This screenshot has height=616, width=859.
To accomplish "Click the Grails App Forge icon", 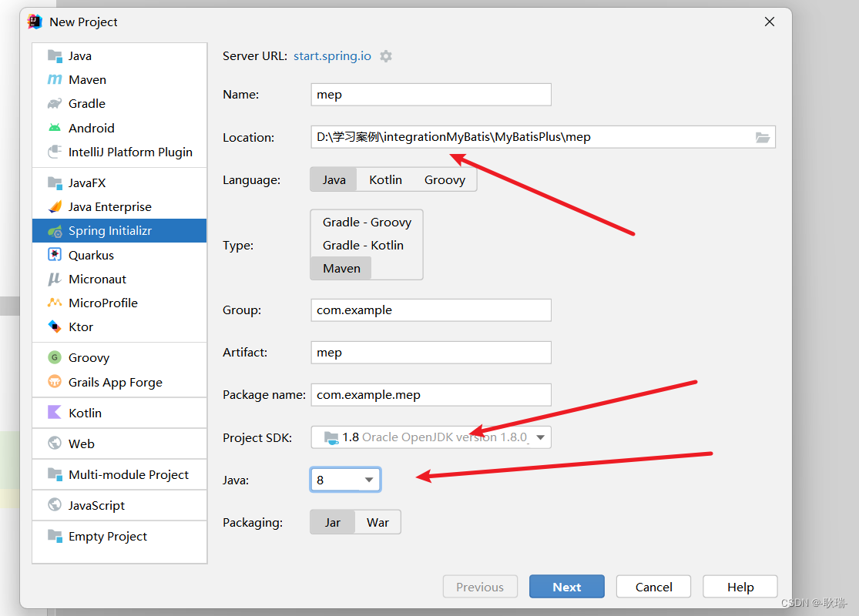I will (x=55, y=382).
